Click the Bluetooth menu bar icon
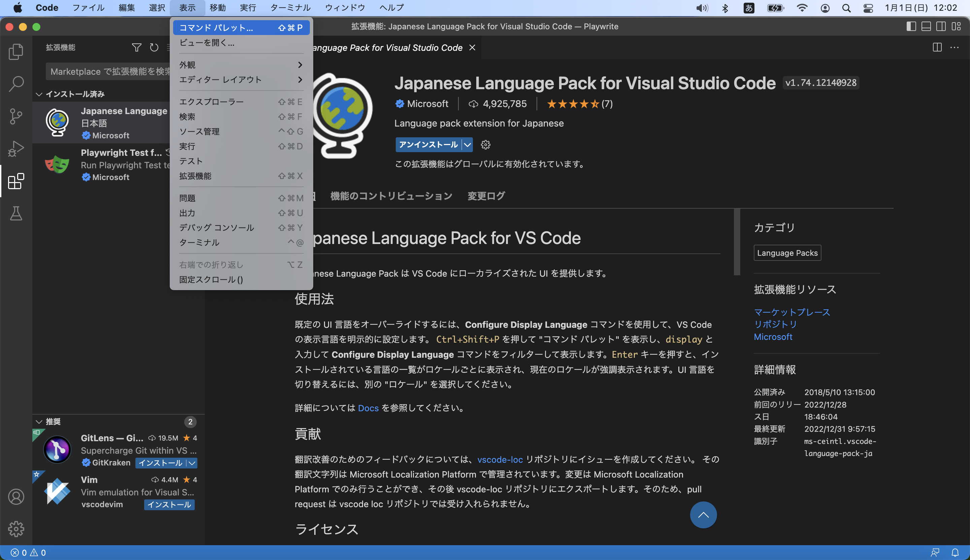Screen dimensions: 970x560 [x=725, y=8]
